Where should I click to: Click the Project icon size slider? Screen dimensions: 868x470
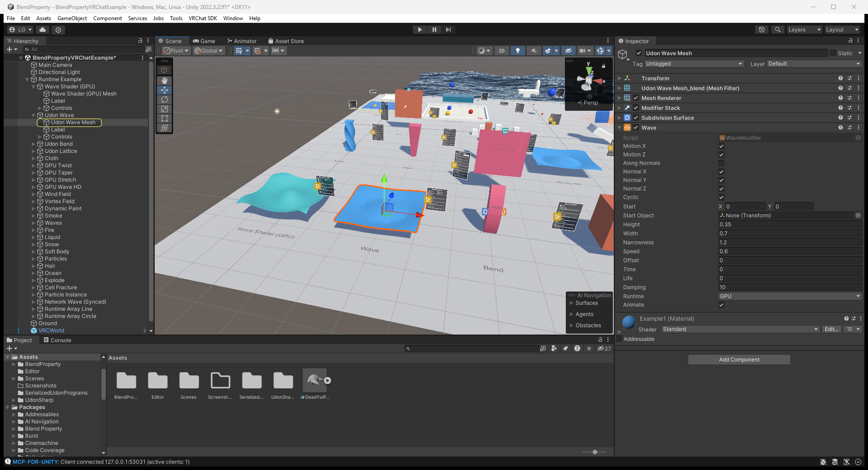(x=595, y=452)
